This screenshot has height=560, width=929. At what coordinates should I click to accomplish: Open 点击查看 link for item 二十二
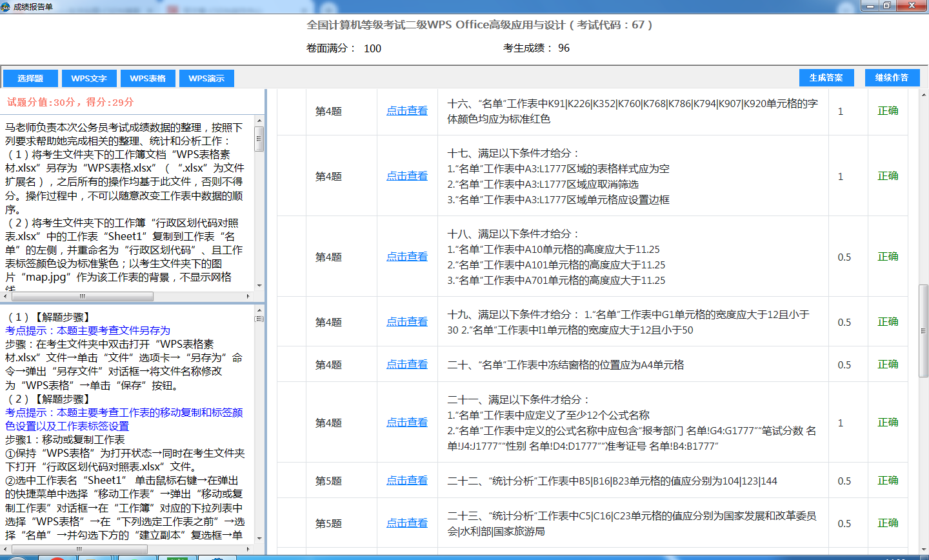407,481
